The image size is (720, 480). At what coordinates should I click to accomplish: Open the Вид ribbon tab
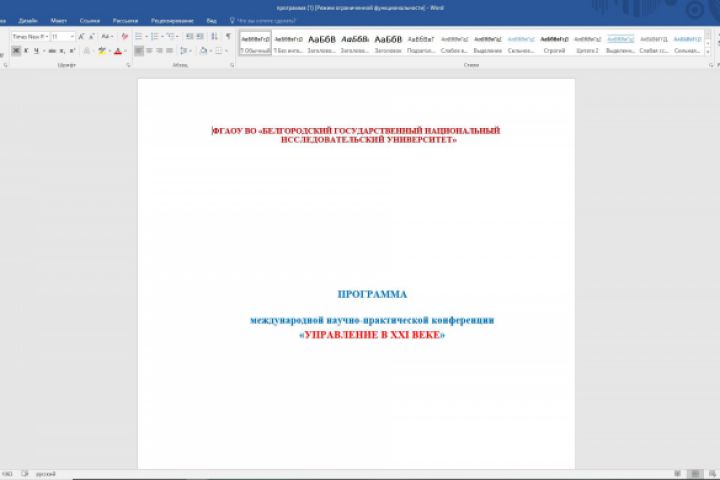click(x=211, y=21)
